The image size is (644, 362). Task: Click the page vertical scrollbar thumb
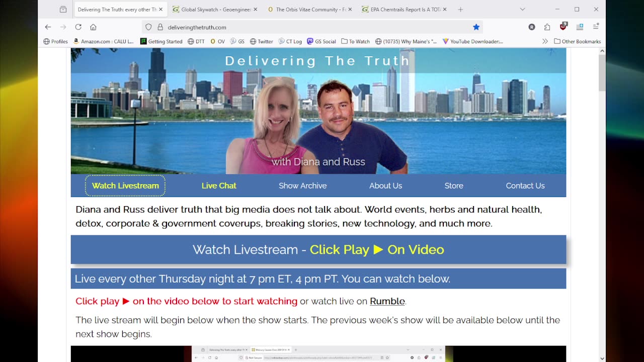click(x=602, y=73)
